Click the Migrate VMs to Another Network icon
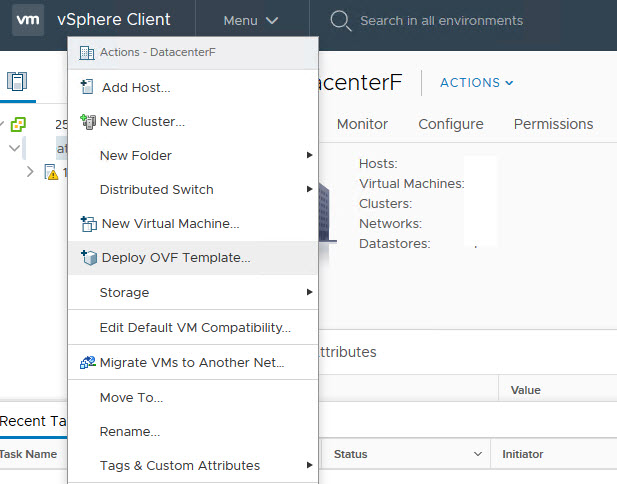 [x=87, y=362]
